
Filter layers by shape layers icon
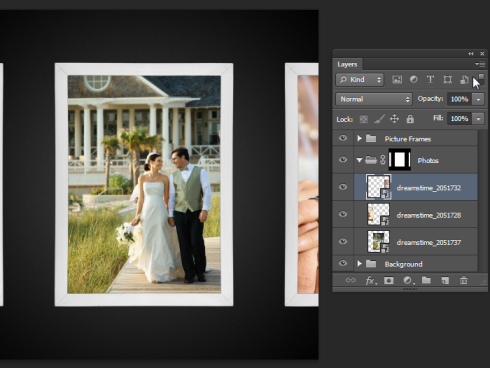click(447, 79)
